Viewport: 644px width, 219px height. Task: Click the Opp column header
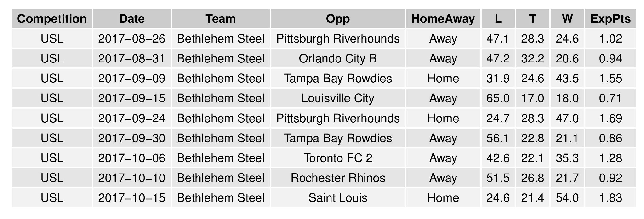tap(338, 19)
